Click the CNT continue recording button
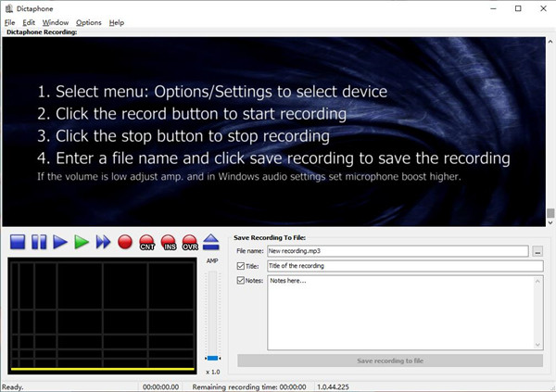556x392 pixels. click(x=146, y=243)
